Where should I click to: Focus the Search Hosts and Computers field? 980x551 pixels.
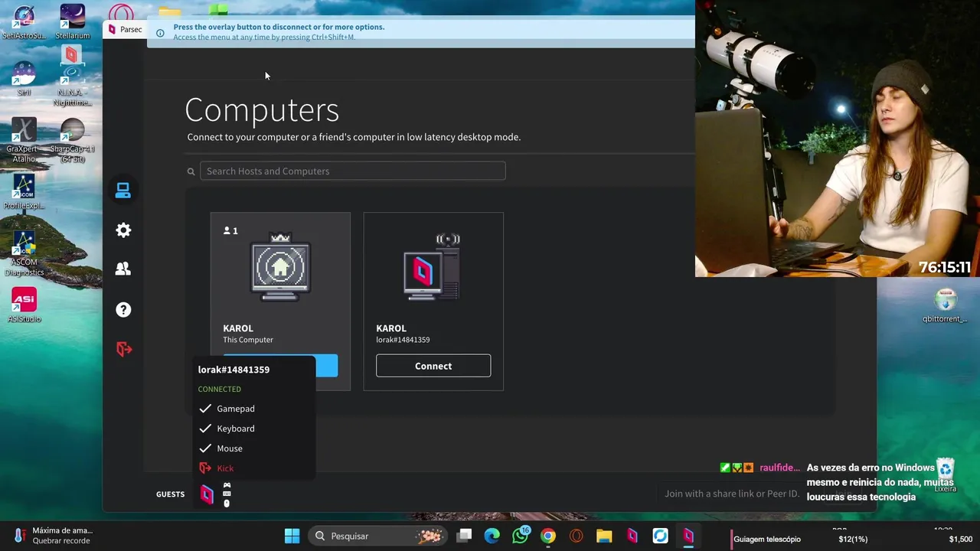point(352,171)
